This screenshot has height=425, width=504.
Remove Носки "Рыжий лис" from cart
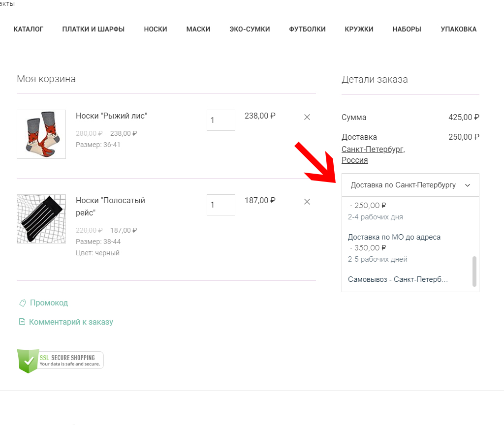307,117
